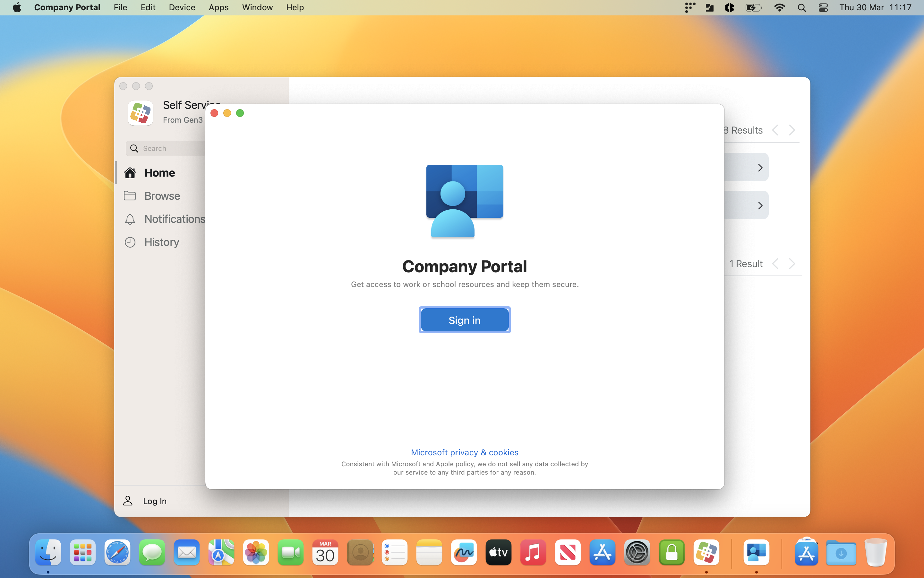Open the Trash in Dock
Screen dimensions: 924x578
876,552
